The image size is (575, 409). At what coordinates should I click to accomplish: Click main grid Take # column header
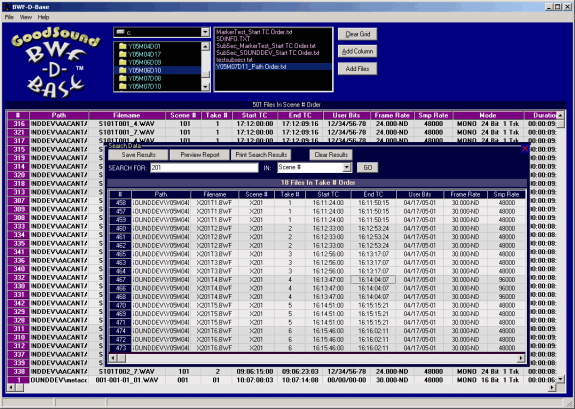coord(216,115)
